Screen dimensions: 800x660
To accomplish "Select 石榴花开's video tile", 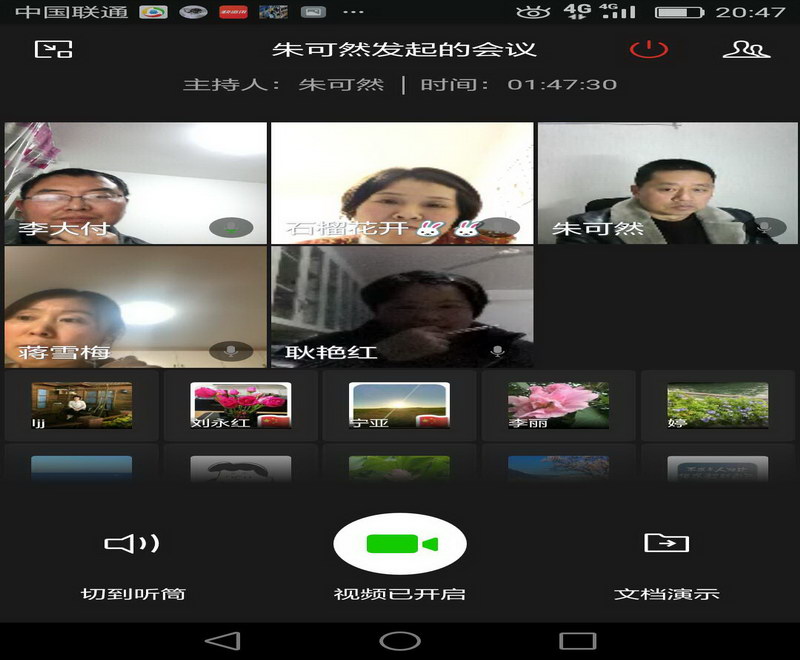I will (402, 183).
